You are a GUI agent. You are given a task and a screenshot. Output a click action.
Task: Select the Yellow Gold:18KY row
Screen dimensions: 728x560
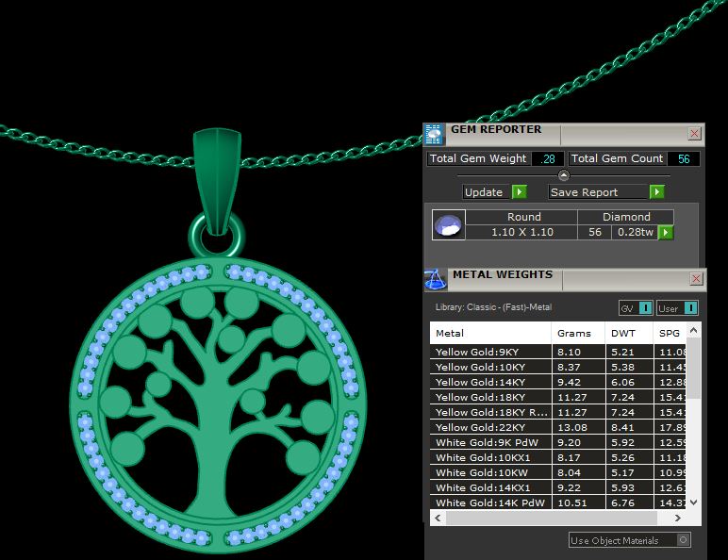(x=558, y=397)
